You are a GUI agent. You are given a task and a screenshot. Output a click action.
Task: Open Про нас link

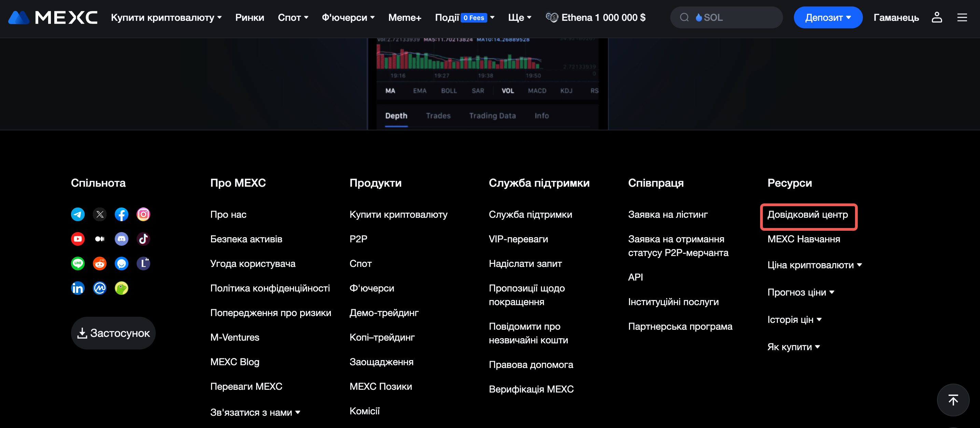coord(228,214)
